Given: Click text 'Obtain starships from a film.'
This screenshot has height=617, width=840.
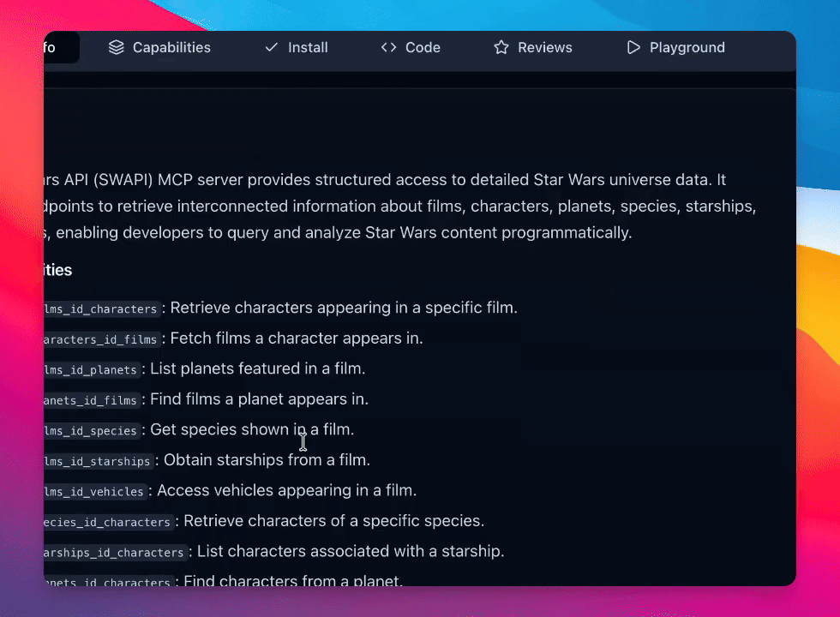Looking at the screenshot, I should point(267,461).
